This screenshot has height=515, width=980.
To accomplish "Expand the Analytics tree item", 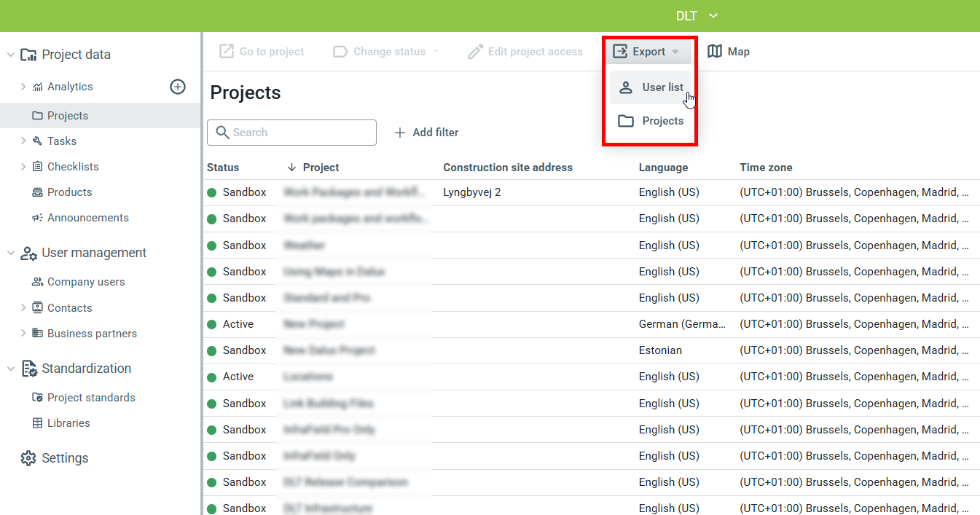I will click(x=23, y=87).
